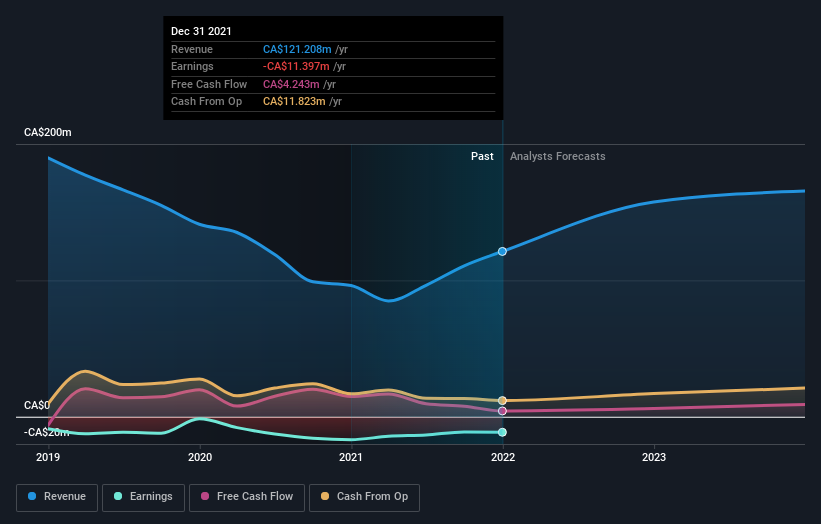Click the blue Revenue legend dot
The width and height of the screenshot is (821, 524).
[32, 496]
